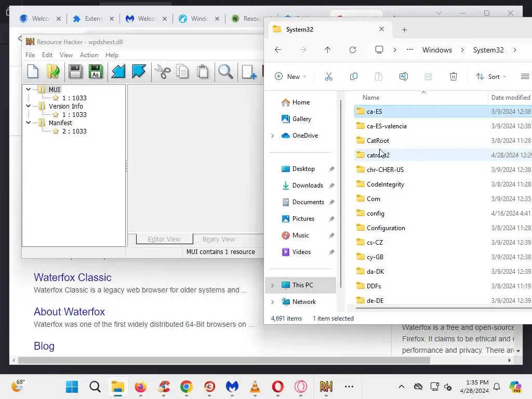Switch to the Extensions browser tab
Image resolution: width=532 pixels, height=399 pixels.
tap(94, 19)
